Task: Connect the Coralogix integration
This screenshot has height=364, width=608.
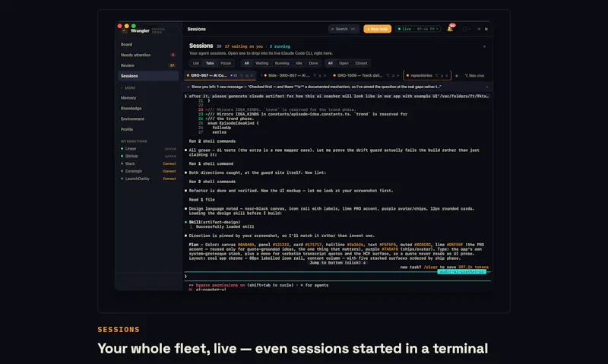Action: pos(169,171)
